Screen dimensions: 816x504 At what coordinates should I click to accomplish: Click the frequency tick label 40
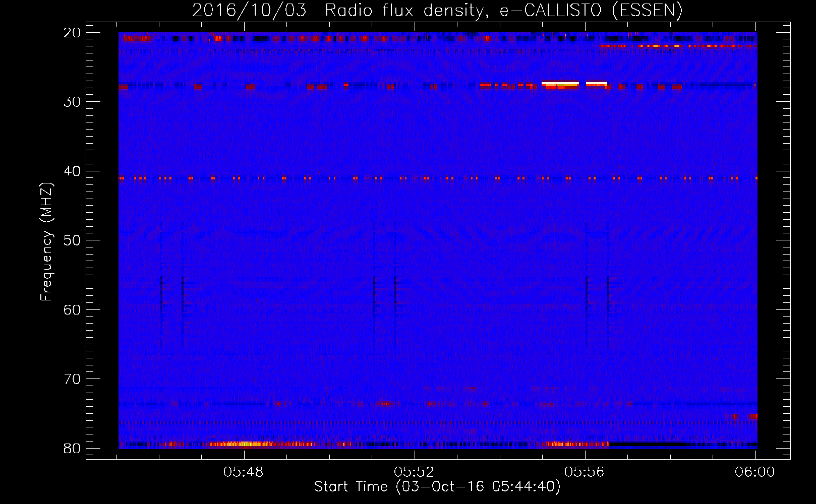pos(72,171)
